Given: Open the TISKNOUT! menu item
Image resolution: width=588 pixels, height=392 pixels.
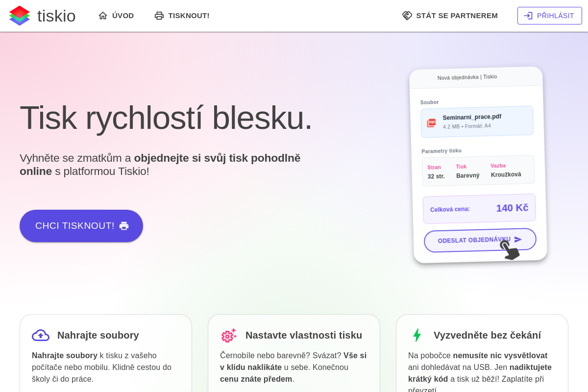Looking at the screenshot, I should 182,16.
